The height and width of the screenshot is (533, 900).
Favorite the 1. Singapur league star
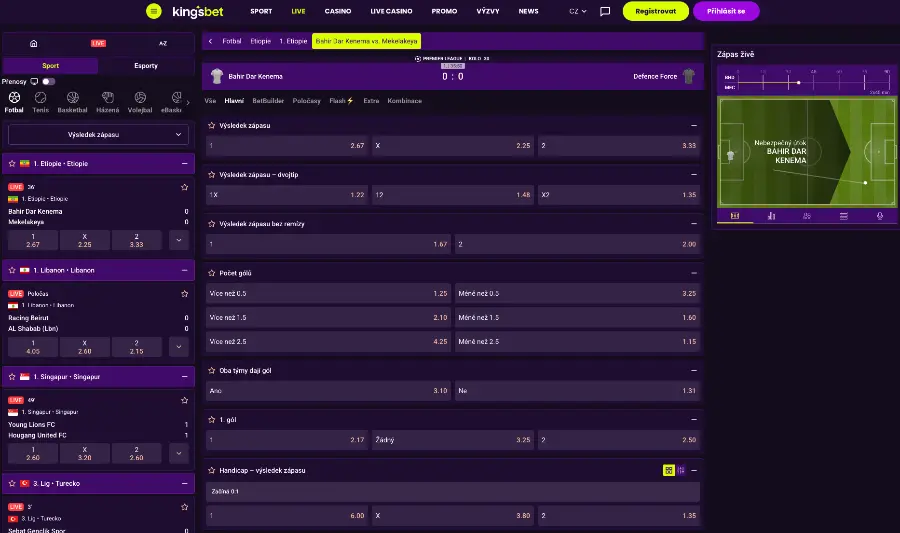click(12, 377)
